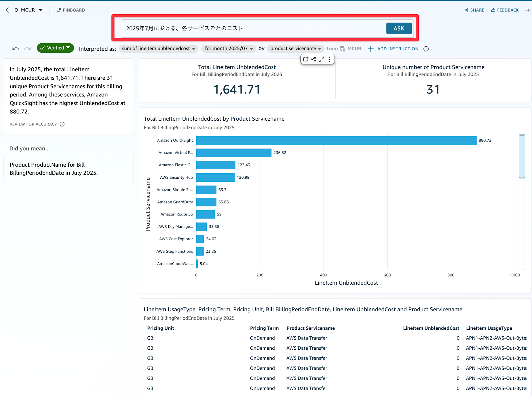Click ADD INSTRUCTION
Image resolution: width=532 pixels, height=396 pixels.
pos(393,49)
